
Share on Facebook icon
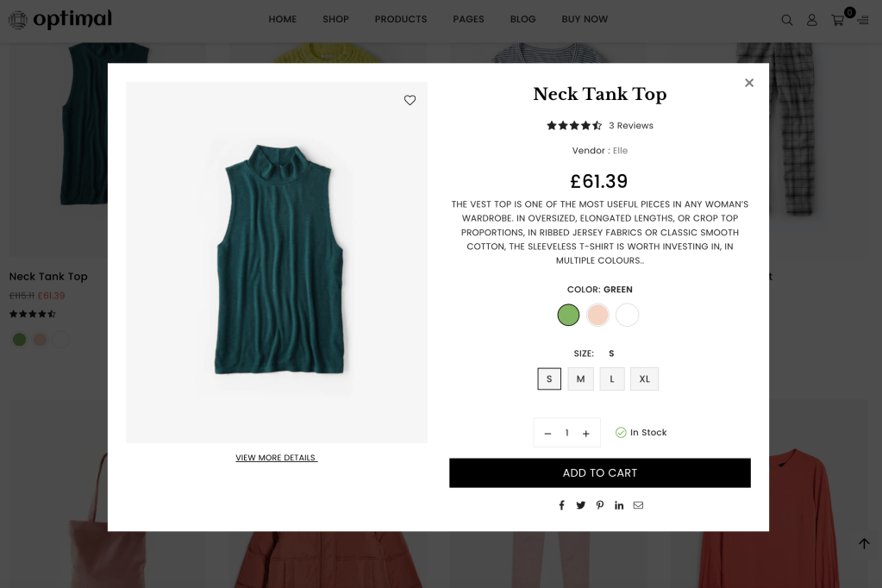point(561,505)
